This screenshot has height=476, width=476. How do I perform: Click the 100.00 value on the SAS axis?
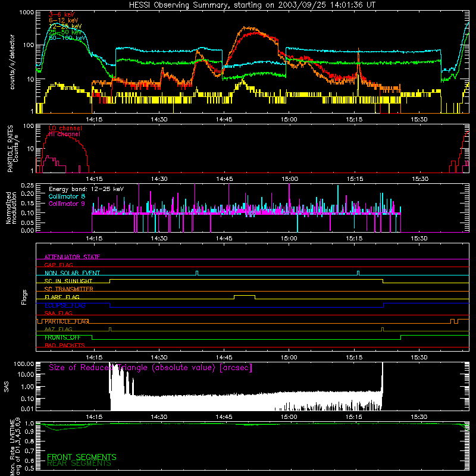pos(24,364)
